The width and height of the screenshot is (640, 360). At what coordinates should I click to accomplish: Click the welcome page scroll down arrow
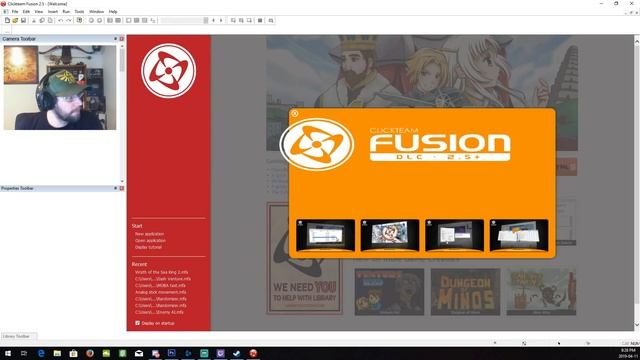(x=637, y=325)
